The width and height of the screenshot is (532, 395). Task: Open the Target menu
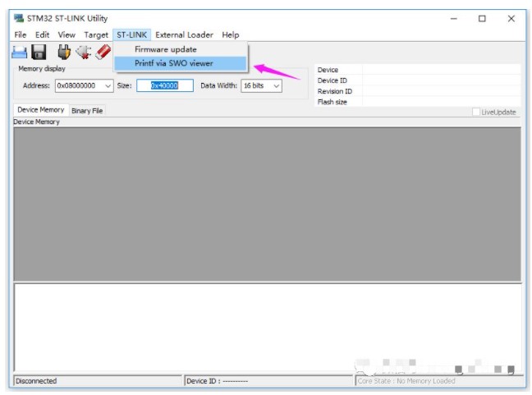click(96, 35)
